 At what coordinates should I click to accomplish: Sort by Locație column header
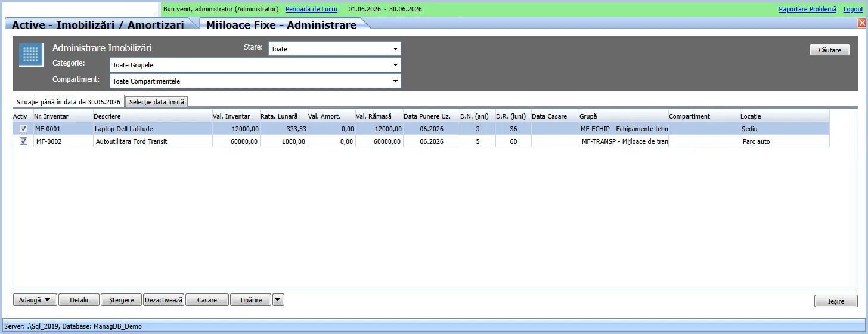(x=785, y=116)
